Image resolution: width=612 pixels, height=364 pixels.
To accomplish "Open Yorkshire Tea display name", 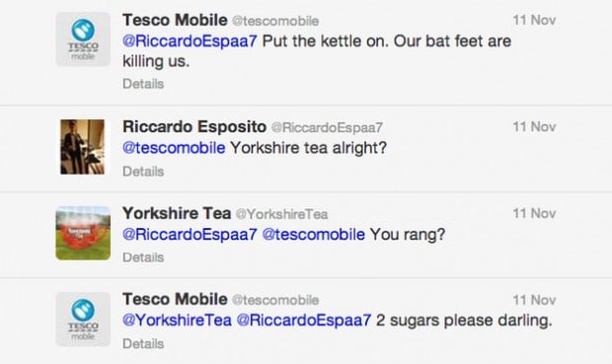I will [177, 213].
